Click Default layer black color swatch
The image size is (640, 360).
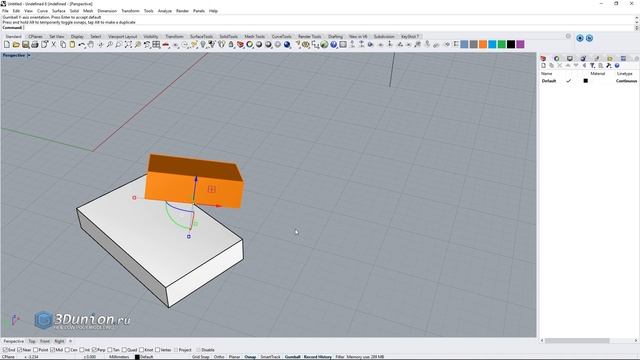(x=586, y=81)
